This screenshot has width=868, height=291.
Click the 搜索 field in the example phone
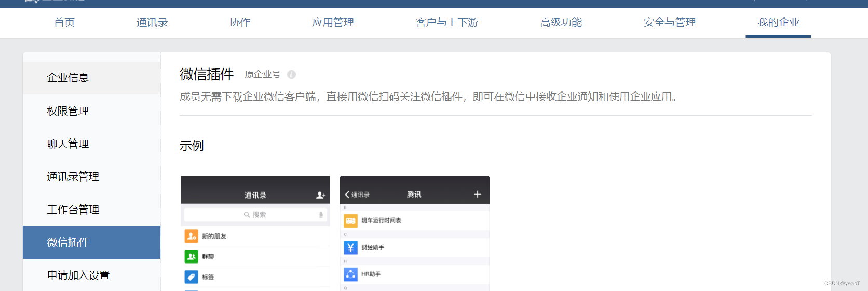click(x=255, y=215)
